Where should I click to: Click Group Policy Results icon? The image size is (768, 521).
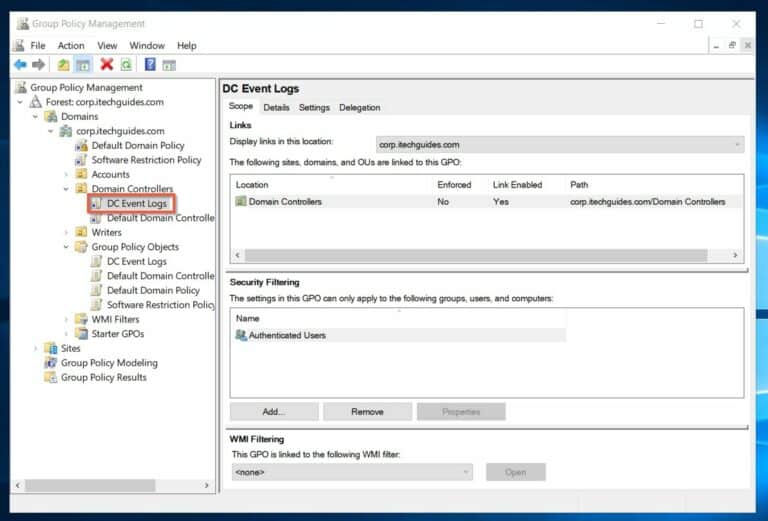pyautogui.click(x=51, y=377)
